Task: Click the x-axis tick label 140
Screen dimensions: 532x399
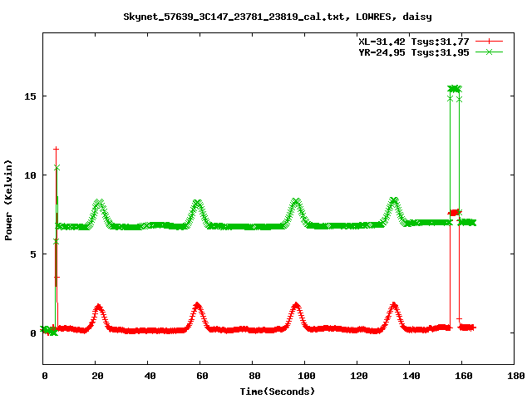Action: (411, 376)
